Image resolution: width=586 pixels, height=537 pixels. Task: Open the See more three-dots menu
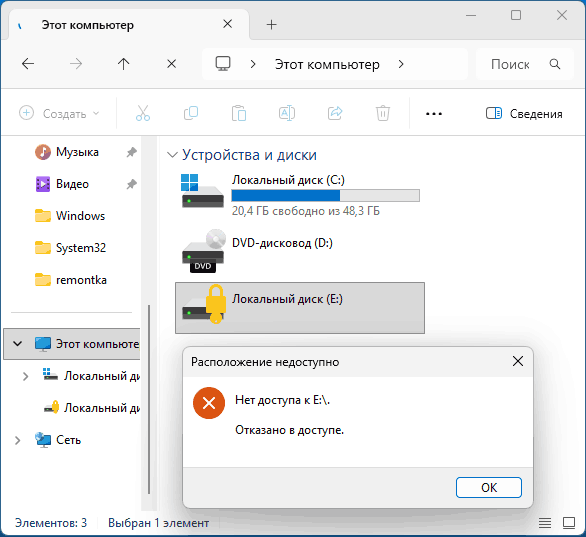coord(434,114)
